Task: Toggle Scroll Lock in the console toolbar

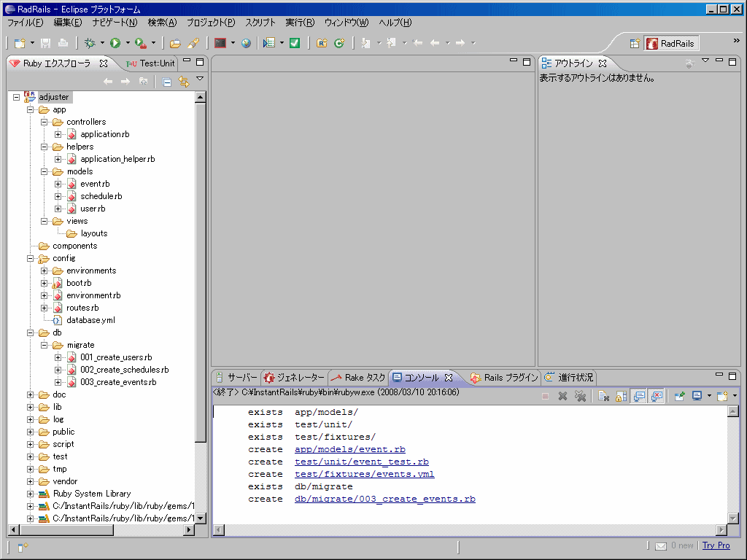Action: pos(619,396)
